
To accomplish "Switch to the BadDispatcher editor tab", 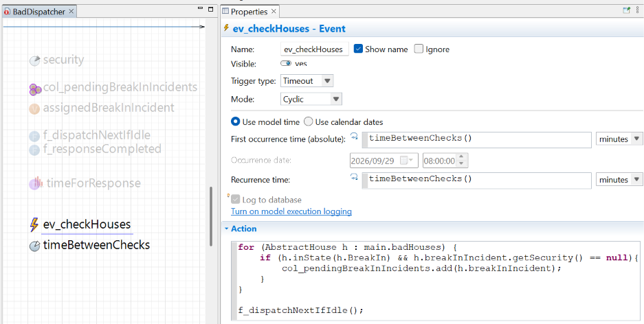I will [38, 12].
